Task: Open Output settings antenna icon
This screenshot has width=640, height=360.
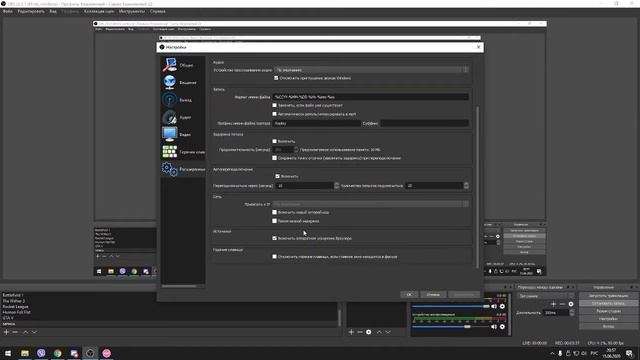Action: pos(169,100)
